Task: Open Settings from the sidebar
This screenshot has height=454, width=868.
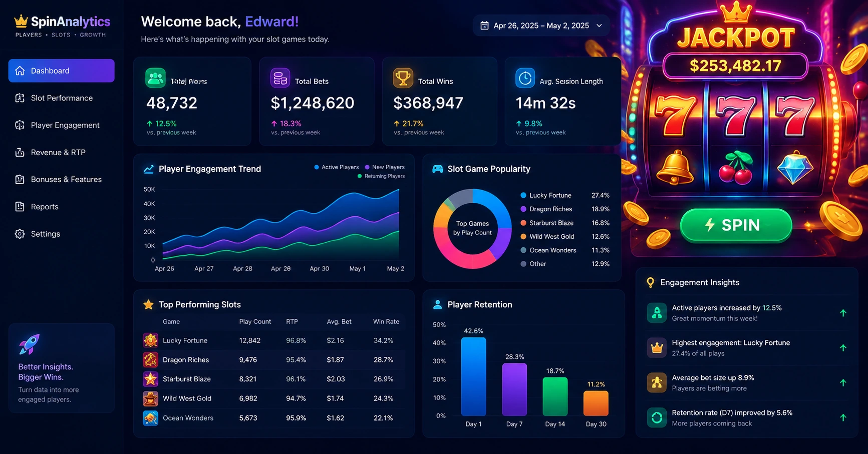Action: click(61, 234)
